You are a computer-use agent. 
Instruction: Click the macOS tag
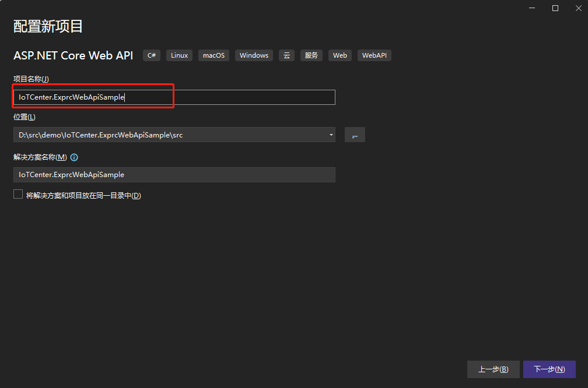point(213,55)
